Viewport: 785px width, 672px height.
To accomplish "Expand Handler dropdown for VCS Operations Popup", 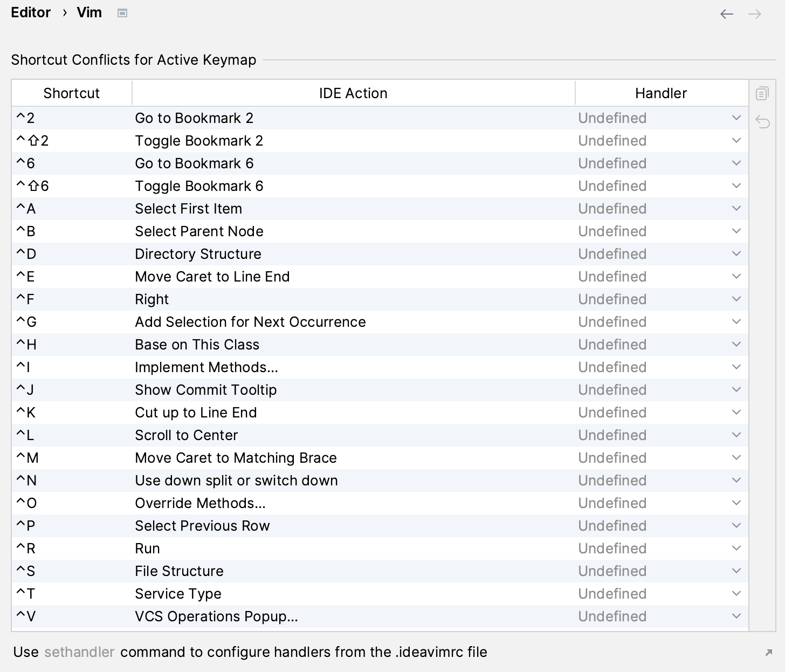I will pyautogui.click(x=736, y=616).
